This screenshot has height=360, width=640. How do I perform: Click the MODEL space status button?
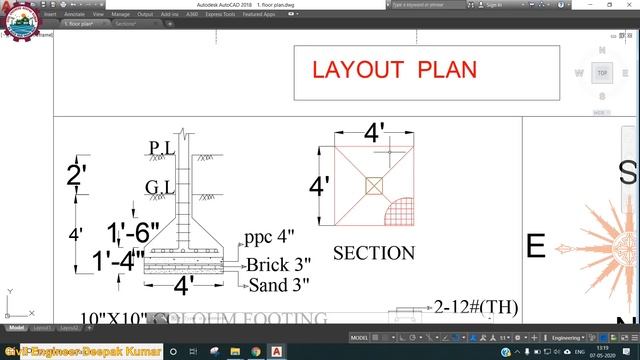tap(359, 338)
